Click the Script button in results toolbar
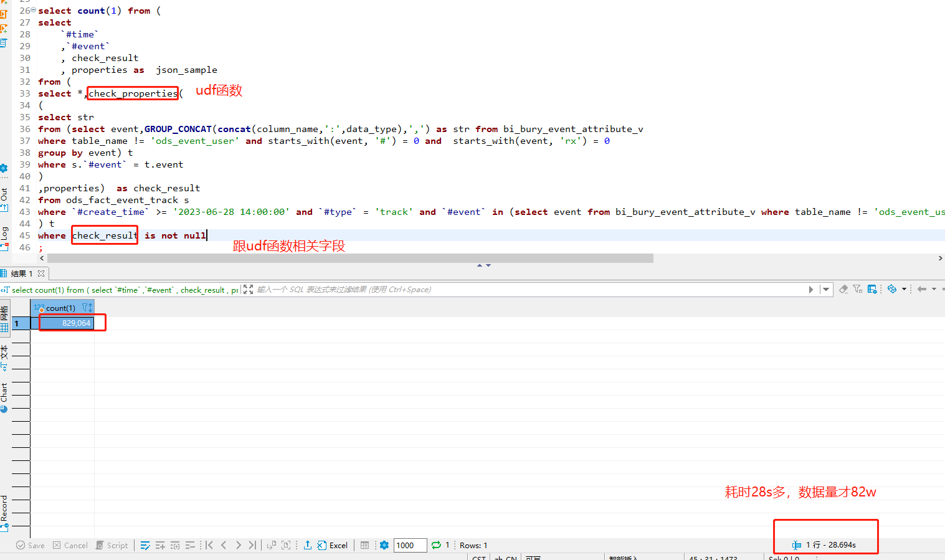 112,545
